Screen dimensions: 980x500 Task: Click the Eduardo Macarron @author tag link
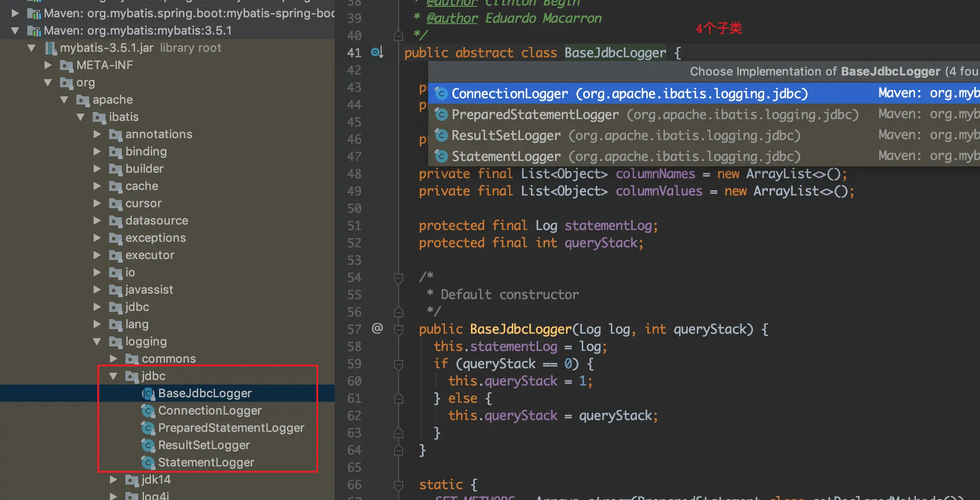452,18
